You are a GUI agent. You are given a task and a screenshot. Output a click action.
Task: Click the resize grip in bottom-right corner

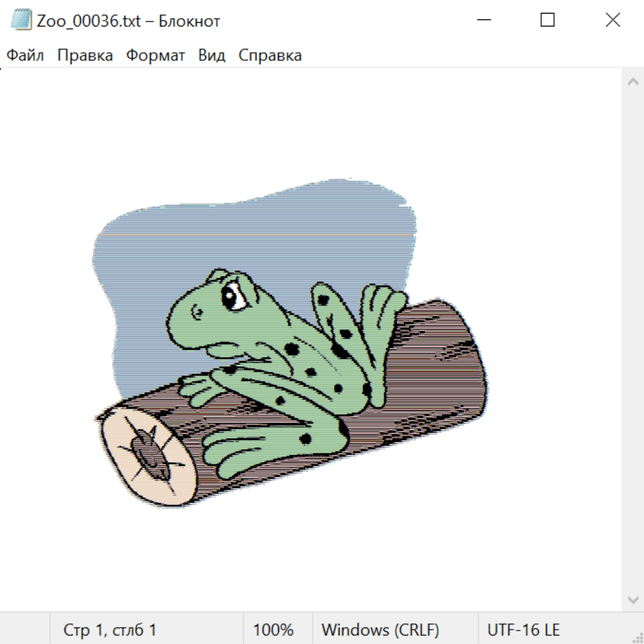(x=637, y=637)
